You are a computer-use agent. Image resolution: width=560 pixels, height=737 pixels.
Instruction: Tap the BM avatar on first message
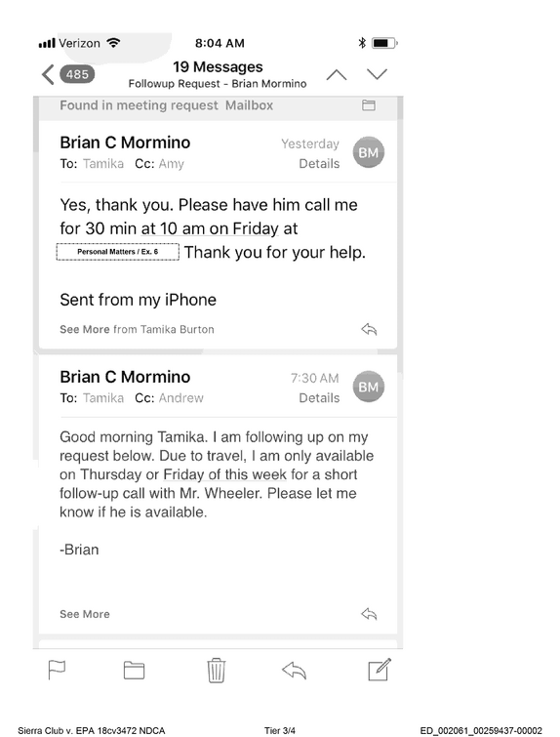pos(369,152)
